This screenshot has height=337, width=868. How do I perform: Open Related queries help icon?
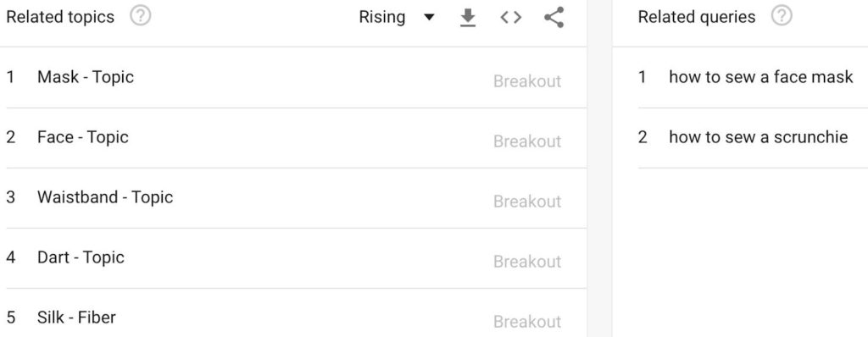781,16
